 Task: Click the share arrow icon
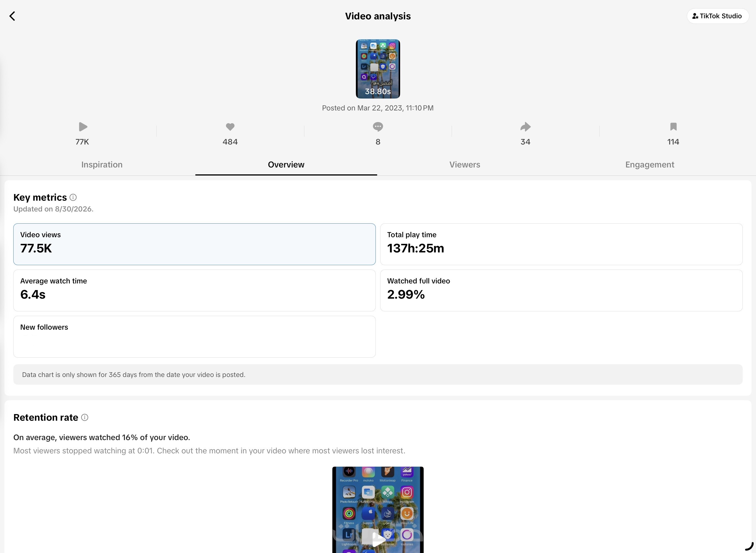[525, 127]
